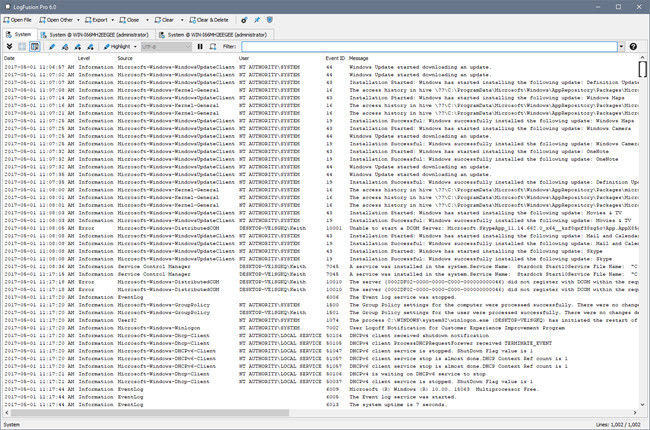Expand the Close dropdown arrow

[147, 20]
